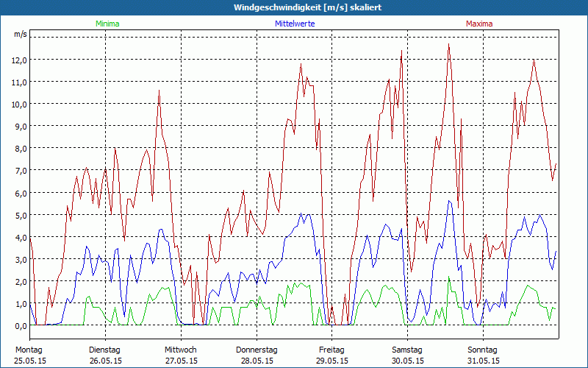
Task: Click the 8,0 y-axis value
Action: point(21,149)
